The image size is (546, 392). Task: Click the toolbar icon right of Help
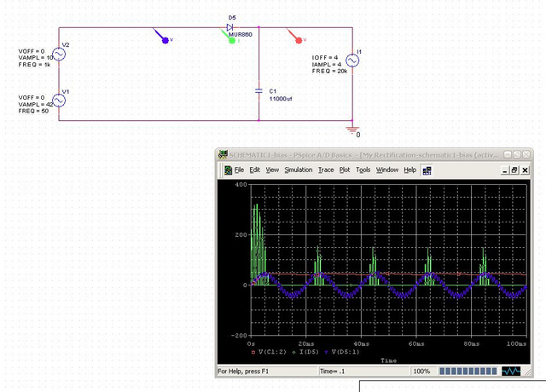pos(427,170)
